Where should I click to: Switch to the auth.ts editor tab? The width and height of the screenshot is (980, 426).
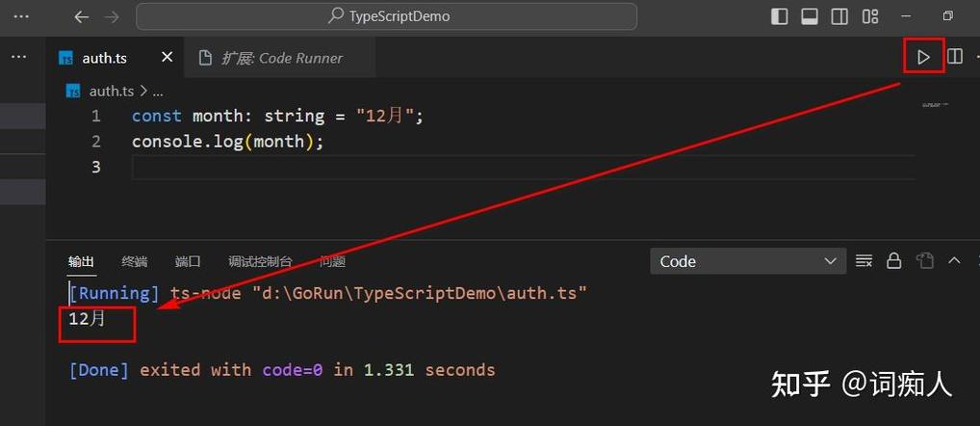tap(105, 58)
